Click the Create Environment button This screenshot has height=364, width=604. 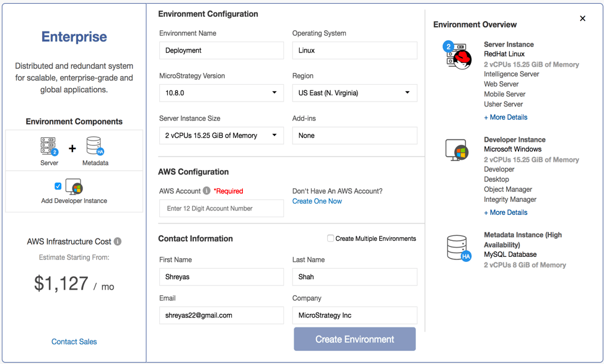(354, 339)
